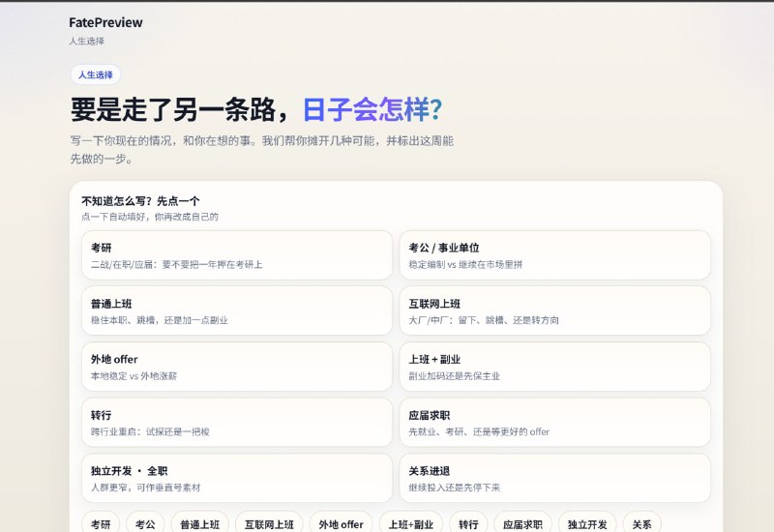Select the 关系进退 template card

point(554,478)
